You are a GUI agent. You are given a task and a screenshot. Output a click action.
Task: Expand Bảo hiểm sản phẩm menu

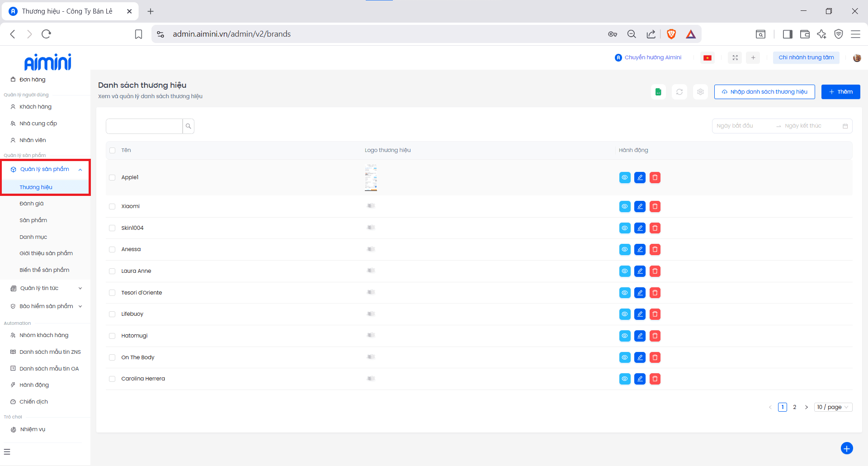[x=45, y=306]
